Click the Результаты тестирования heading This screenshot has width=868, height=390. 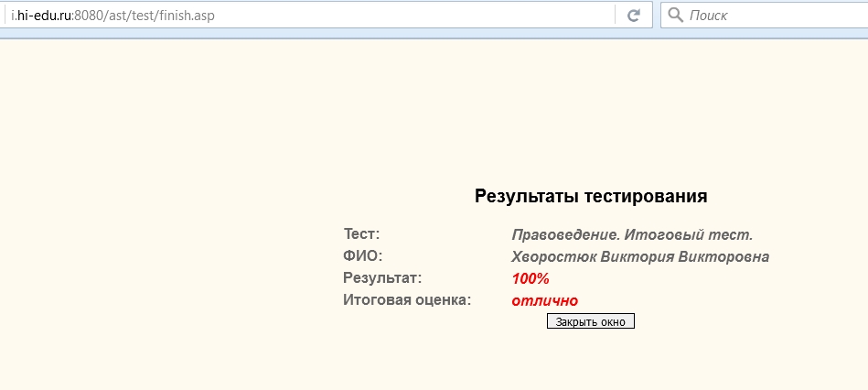point(591,196)
